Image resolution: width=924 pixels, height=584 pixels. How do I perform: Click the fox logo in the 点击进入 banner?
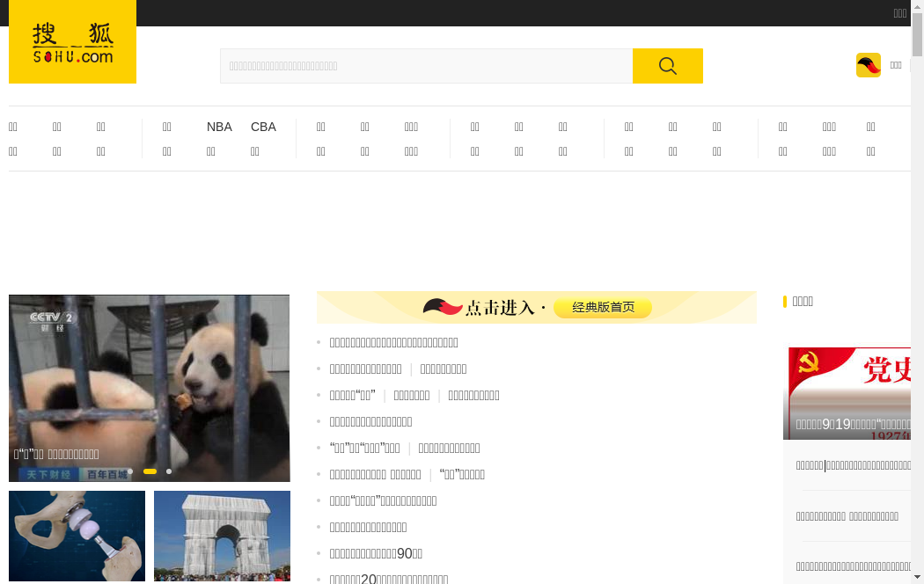point(443,307)
